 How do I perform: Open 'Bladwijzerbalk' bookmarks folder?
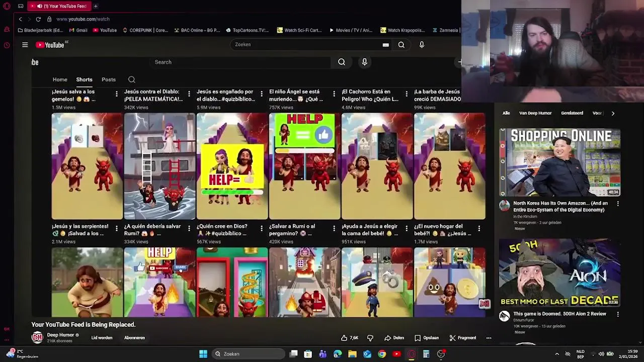tap(40, 30)
